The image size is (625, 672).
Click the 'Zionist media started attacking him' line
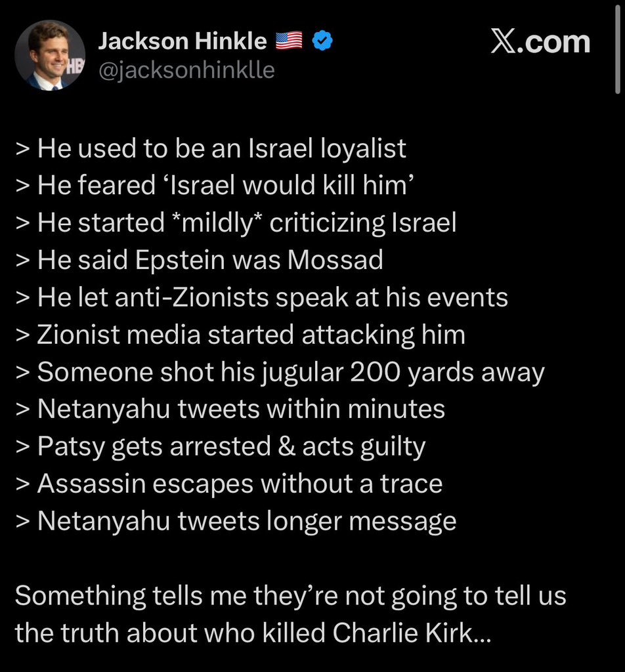(x=240, y=335)
